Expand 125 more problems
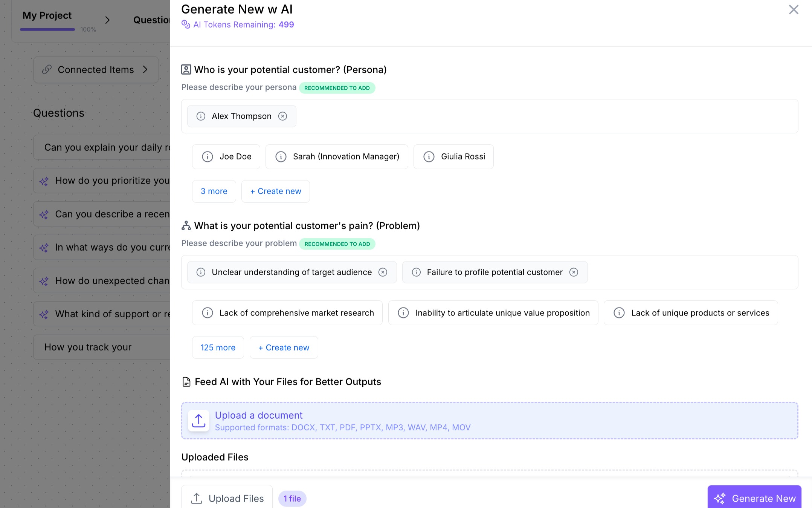 [x=218, y=347]
